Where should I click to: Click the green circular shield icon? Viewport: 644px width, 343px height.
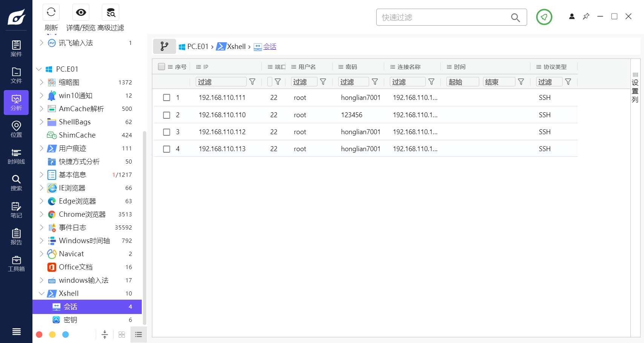pos(544,17)
